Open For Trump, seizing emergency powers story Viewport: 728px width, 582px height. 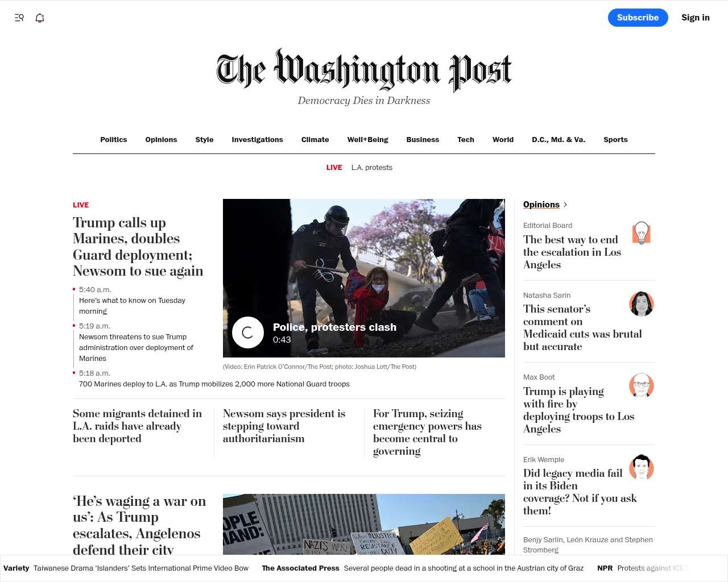click(427, 433)
